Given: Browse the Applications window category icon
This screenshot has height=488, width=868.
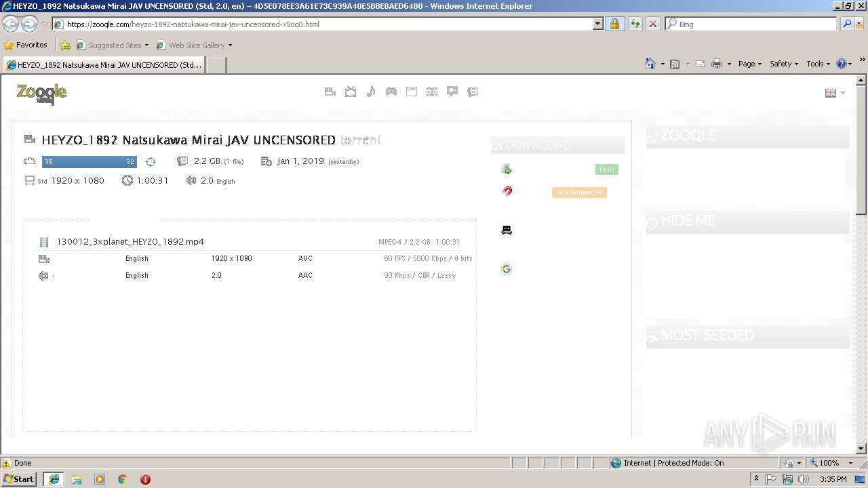Looking at the screenshot, I should (412, 91).
